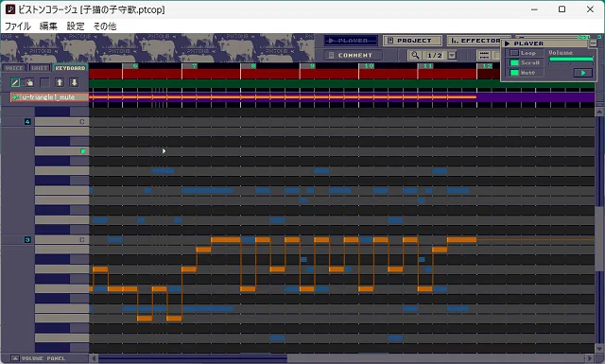Select the pencil draw tool
The height and width of the screenshot is (364, 605).
15,82
